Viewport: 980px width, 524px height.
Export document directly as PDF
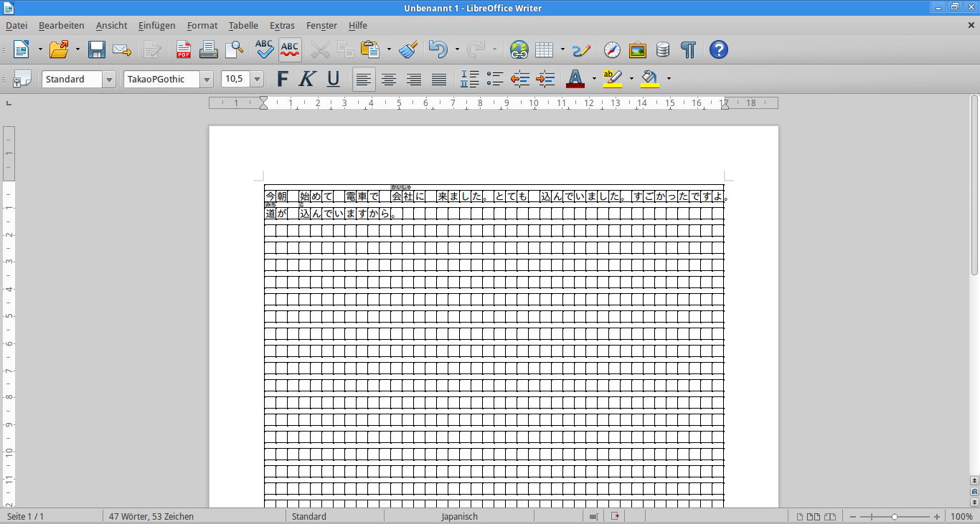[184, 49]
